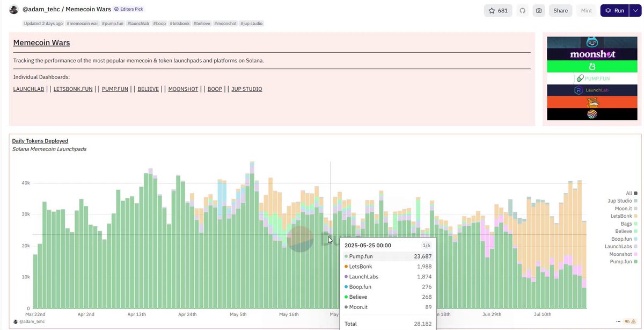Click the orange LetsBonk dog logo

tap(592, 102)
